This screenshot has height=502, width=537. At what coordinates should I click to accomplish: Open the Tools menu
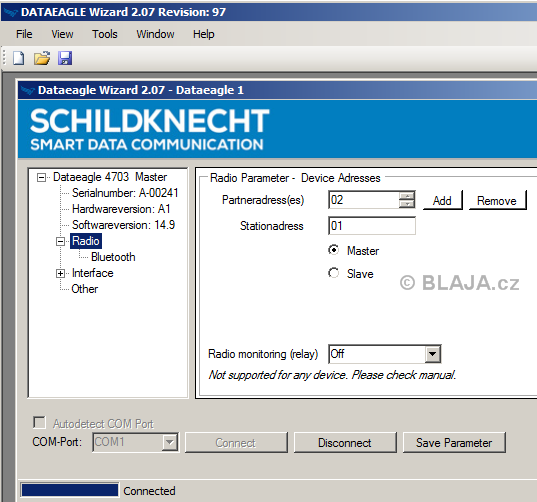(104, 34)
